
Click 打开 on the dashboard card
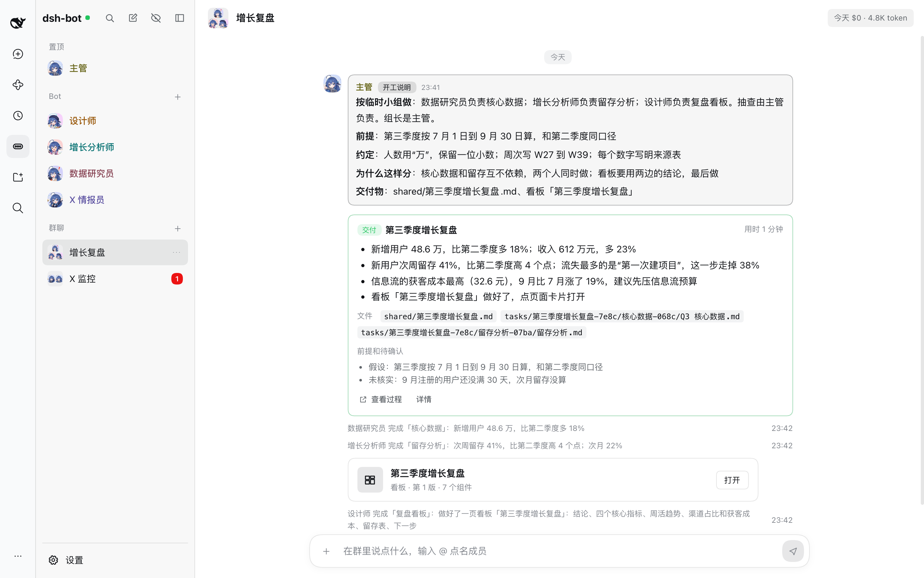tap(732, 480)
